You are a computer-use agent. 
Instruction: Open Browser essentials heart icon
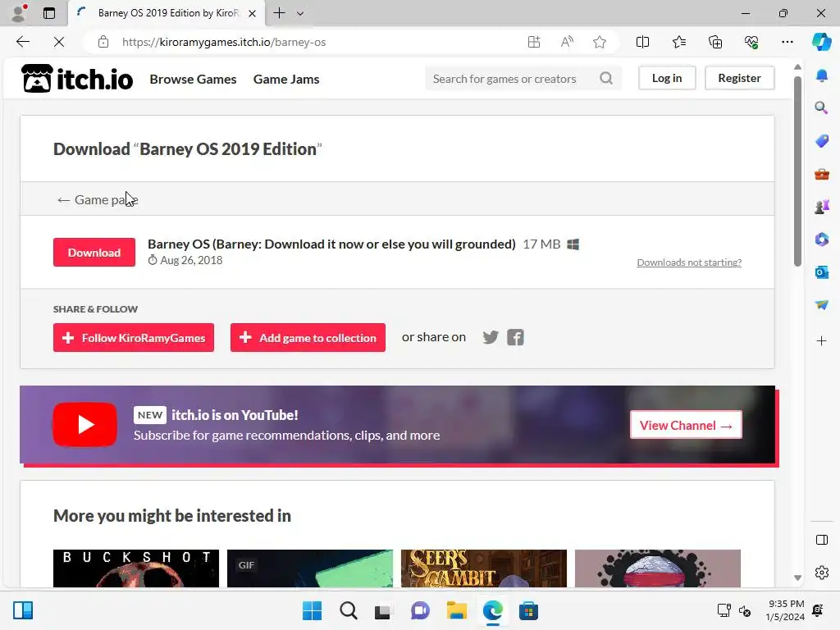[751, 42]
